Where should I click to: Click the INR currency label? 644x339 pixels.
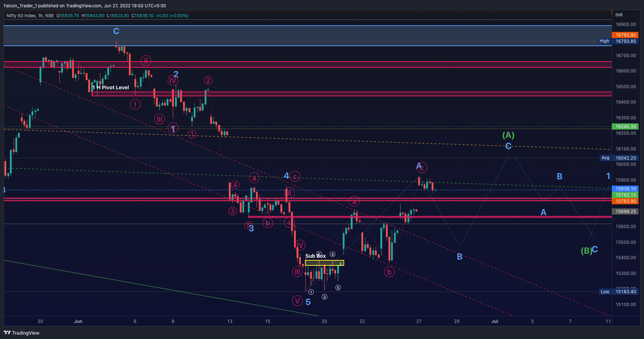619,15
